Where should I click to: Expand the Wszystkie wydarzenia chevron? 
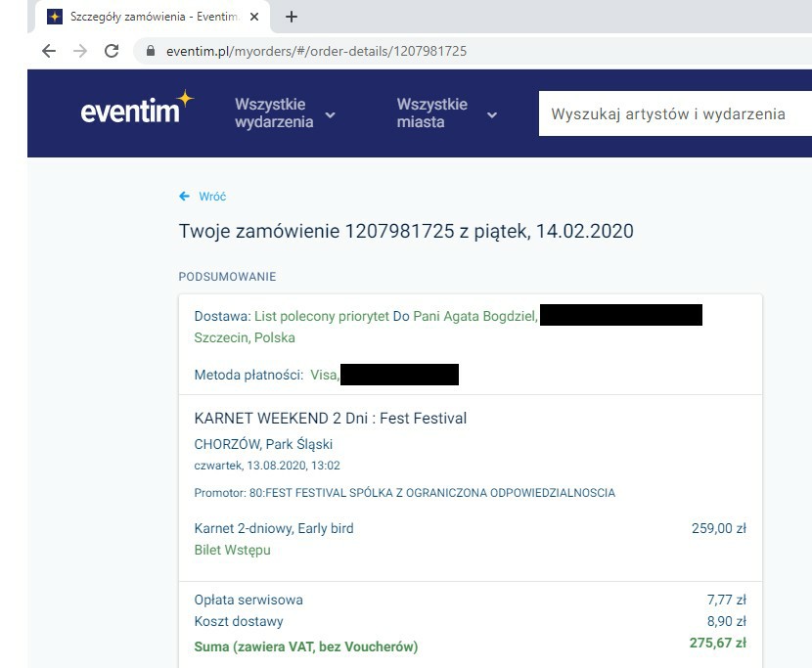click(330, 115)
